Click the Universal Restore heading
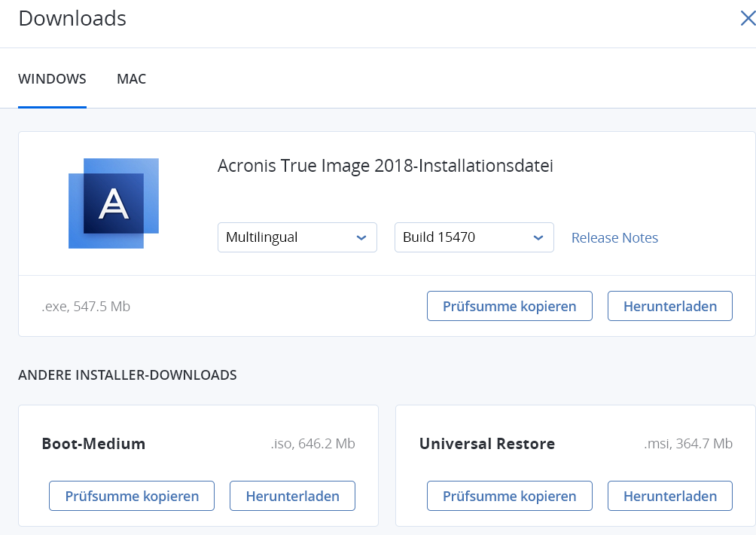This screenshot has height=535, width=756. coord(487,443)
